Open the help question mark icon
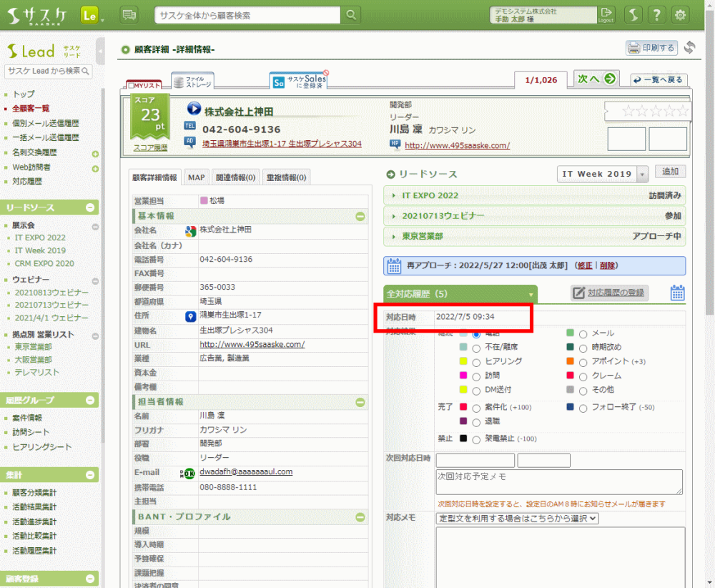The width and height of the screenshot is (715, 588). tap(657, 15)
